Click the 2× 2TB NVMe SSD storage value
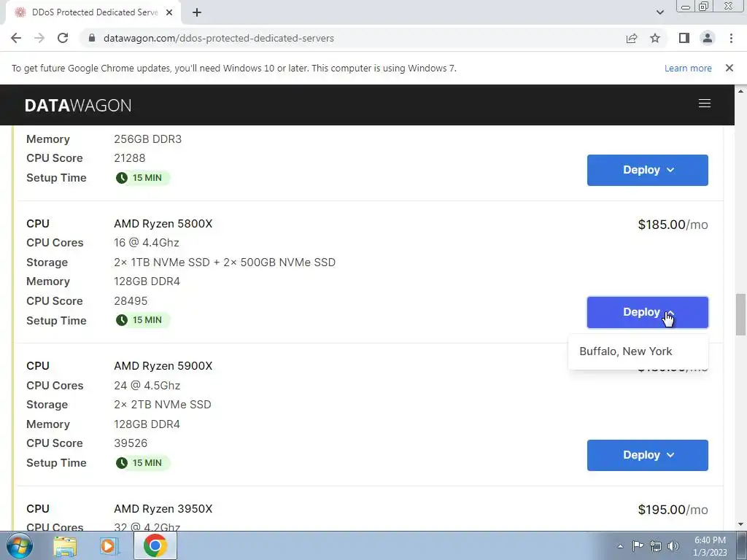The image size is (747, 560). pyautogui.click(x=163, y=405)
